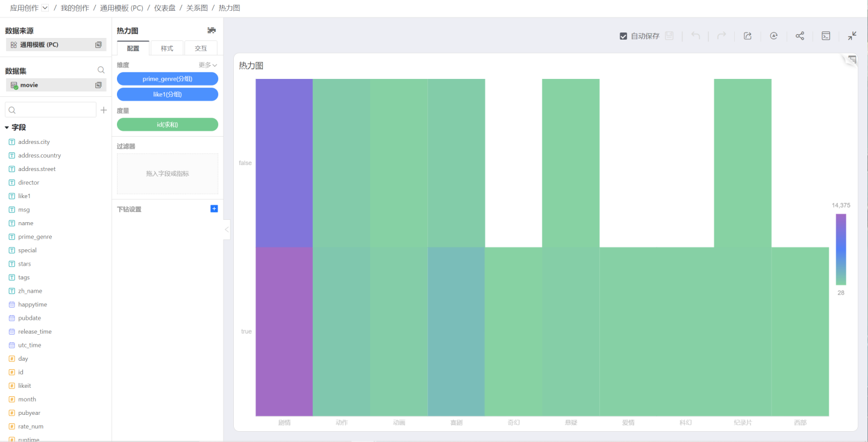Screen dimensions: 868x442
Task: Expand the 更多 dropdown in 维度
Action: click(x=208, y=65)
